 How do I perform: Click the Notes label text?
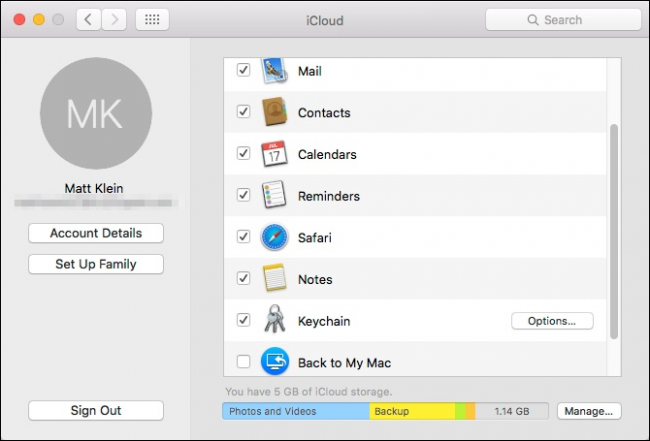click(x=315, y=279)
